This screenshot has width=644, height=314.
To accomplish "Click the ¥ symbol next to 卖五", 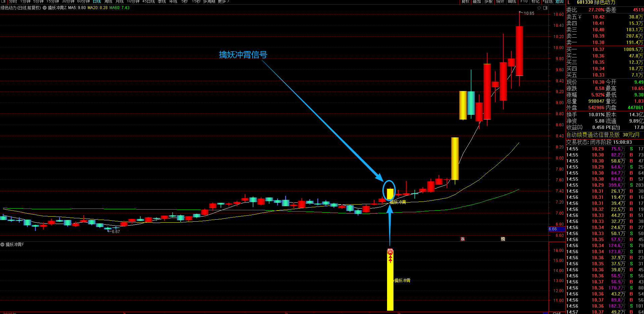I will tap(580, 17).
